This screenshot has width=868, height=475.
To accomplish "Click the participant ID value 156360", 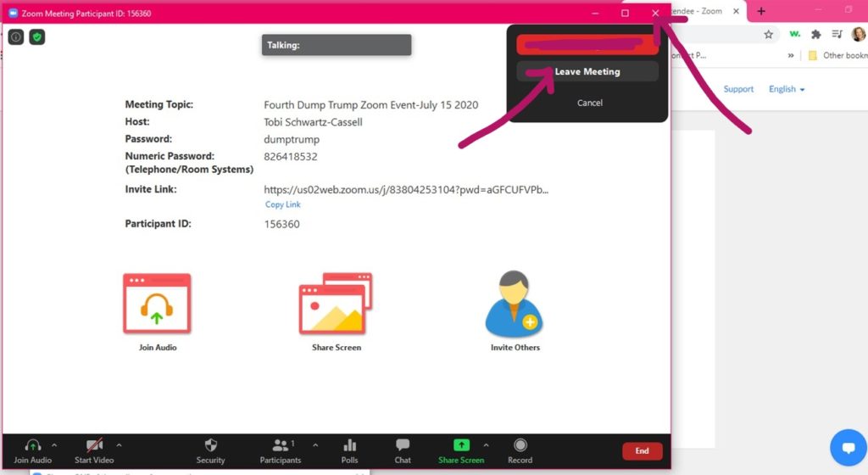I will (281, 224).
